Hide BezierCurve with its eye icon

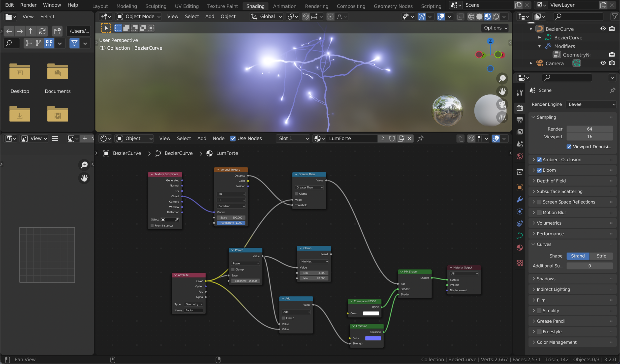click(x=603, y=29)
